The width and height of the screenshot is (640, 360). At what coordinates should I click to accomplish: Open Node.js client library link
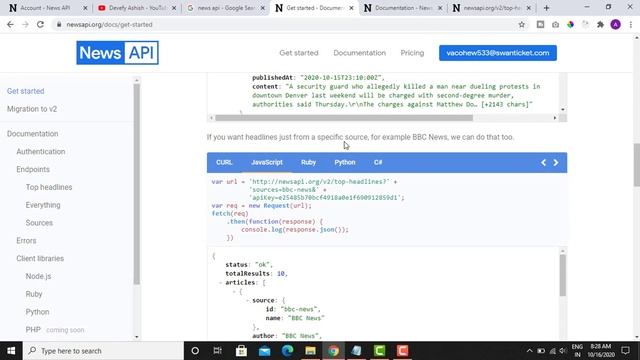point(38,276)
